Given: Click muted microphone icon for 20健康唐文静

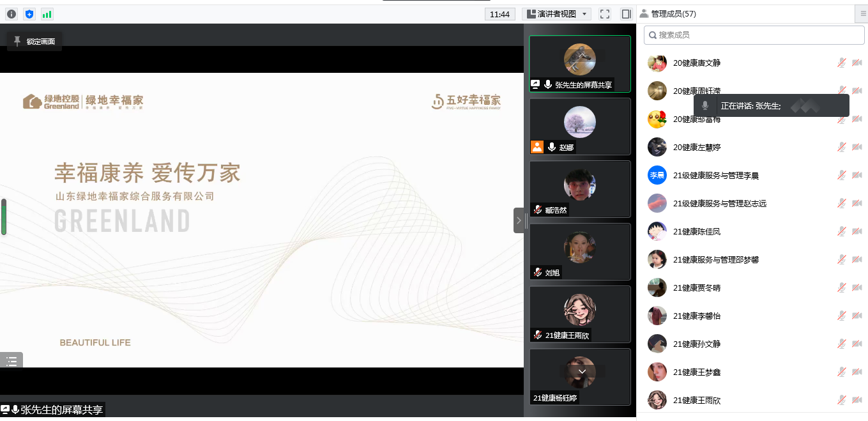Looking at the screenshot, I should point(842,63).
